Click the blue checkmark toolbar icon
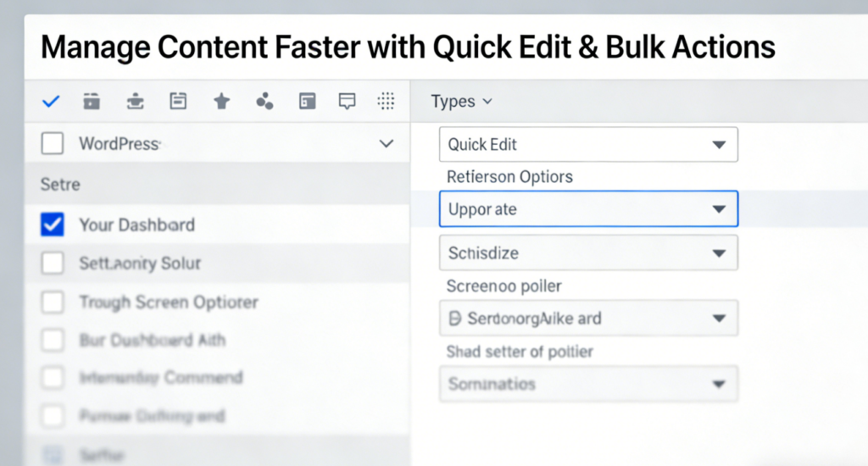The image size is (868, 466). (x=51, y=102)
